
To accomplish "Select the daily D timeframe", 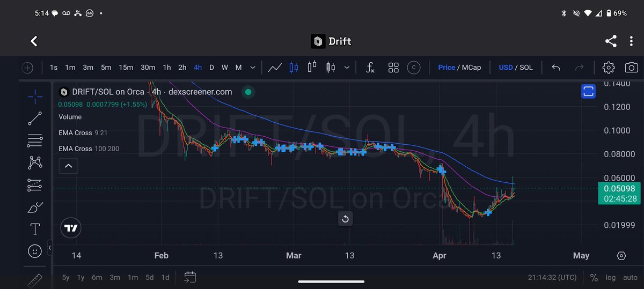I will tap(211, 68).
